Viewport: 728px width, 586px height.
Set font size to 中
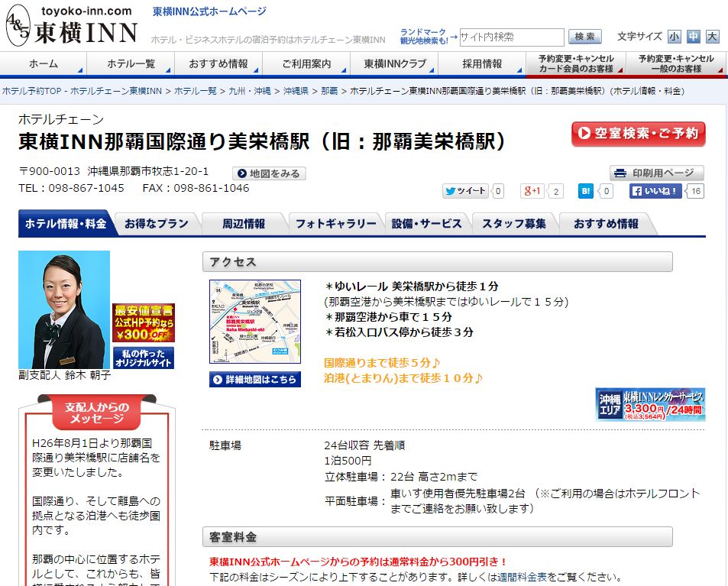click(693, 37)
